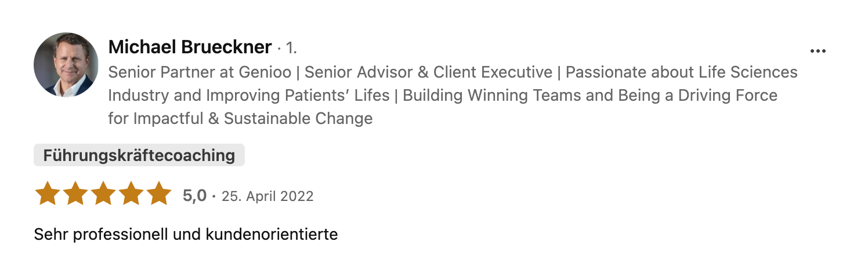Select the Führungskräftecoaching service tag
The height and width of the screenshot is (256, 868).
point(139,155)
